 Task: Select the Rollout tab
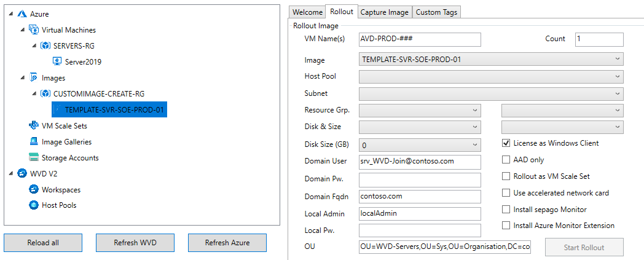[x=341, y=12]
